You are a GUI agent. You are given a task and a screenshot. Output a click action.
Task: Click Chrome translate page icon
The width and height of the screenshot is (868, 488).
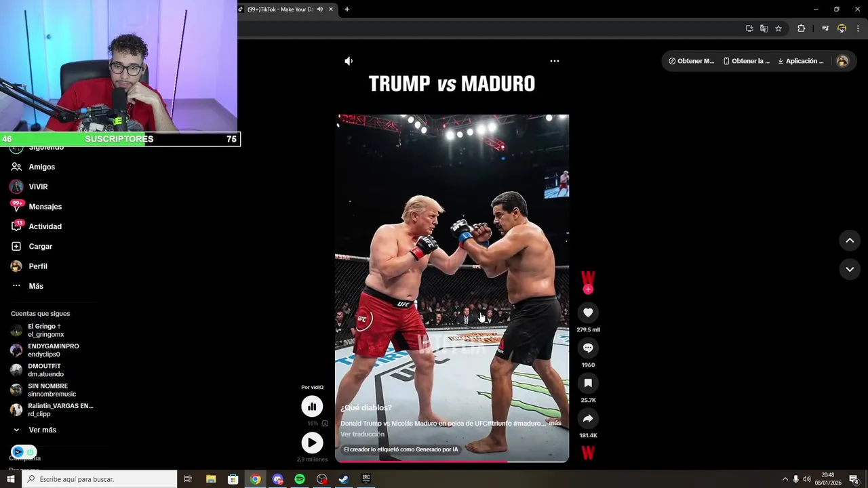coord(764,28)
